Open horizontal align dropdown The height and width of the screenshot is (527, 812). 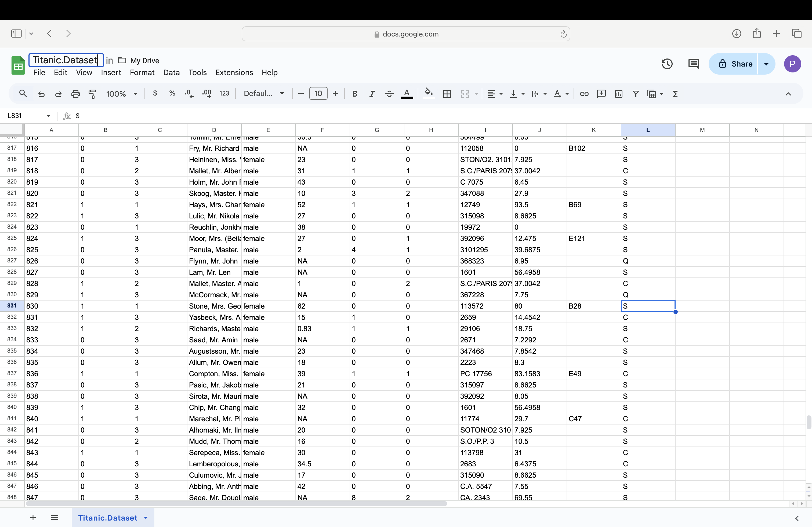pyautogui.click(x=495, y=94)
